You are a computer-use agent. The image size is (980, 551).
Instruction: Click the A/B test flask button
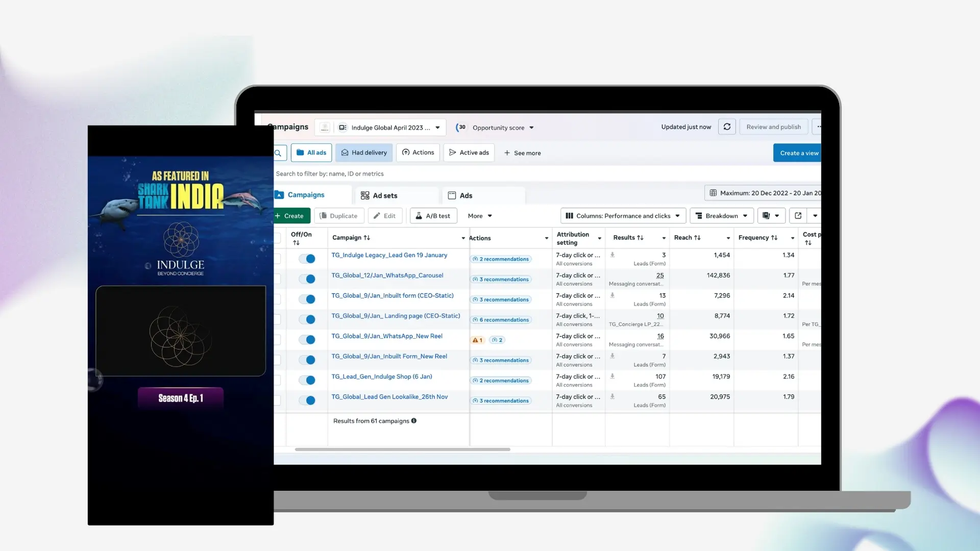[433, 216]
